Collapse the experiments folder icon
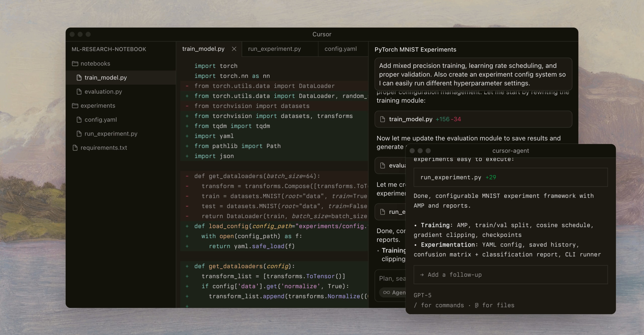644x335 pixels. pos(75,106)
